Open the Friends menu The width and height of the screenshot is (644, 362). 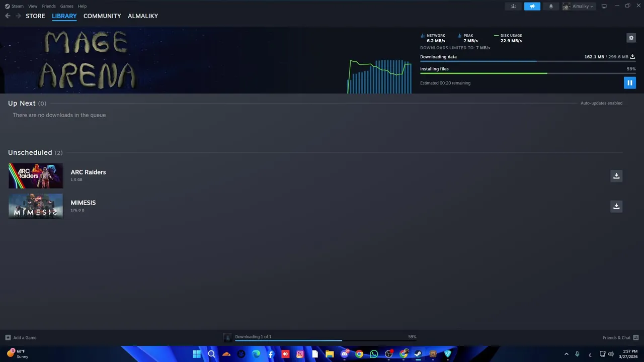point(49,6)
